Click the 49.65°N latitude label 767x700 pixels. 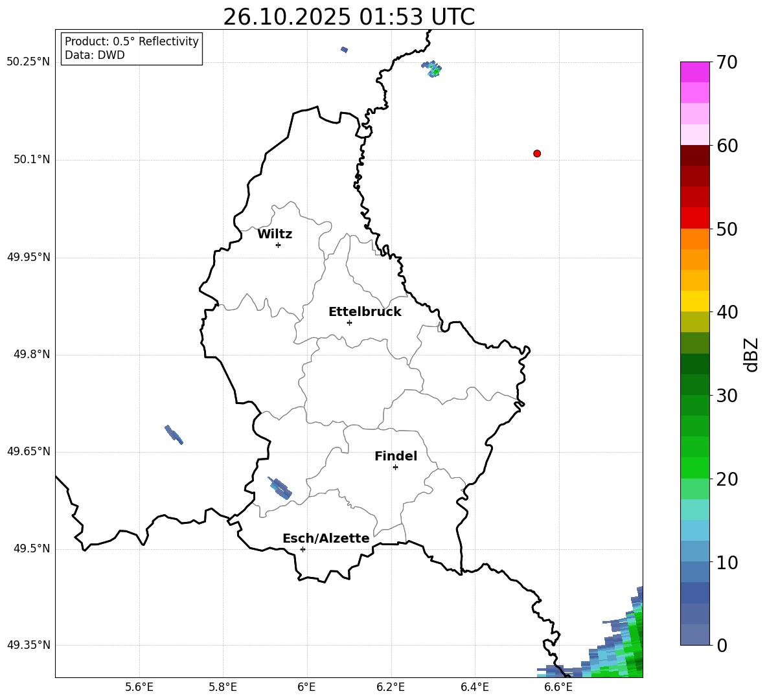(29, 451)
